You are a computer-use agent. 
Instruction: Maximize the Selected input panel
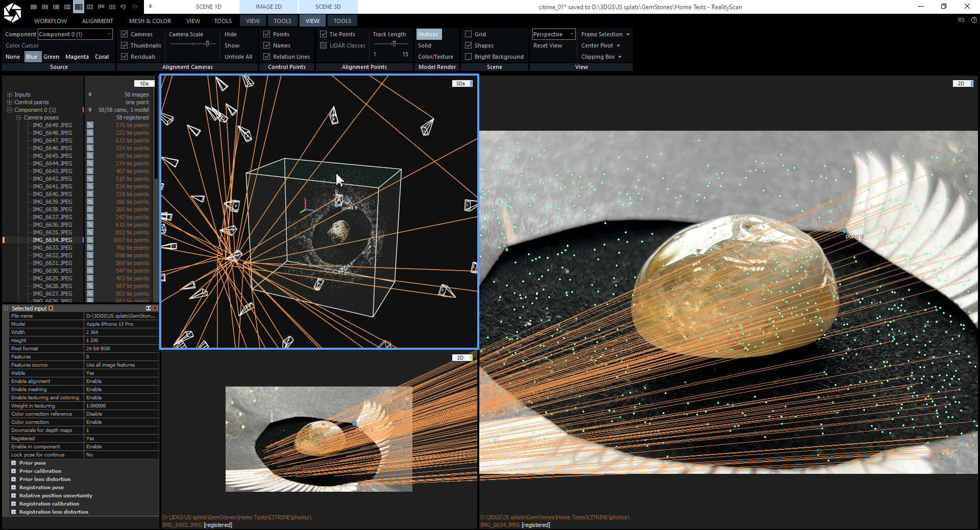tap(149, 308)
